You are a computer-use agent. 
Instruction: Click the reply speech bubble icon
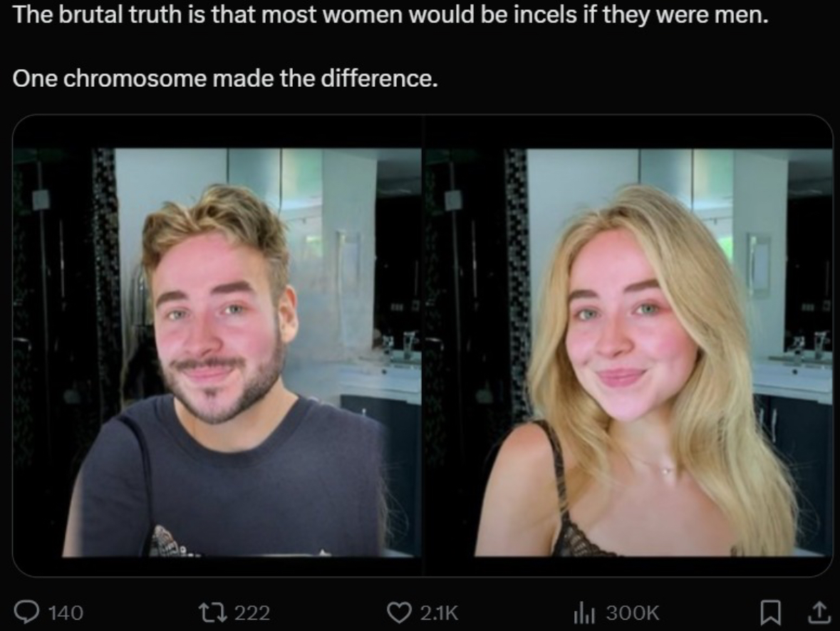pyautogui.click(x=26, y=612)
